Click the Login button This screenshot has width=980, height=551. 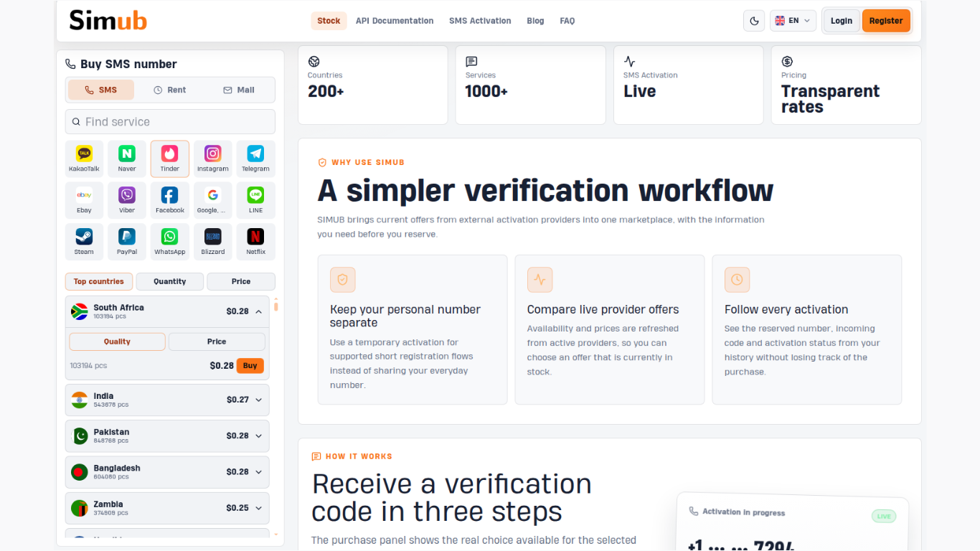842,21
